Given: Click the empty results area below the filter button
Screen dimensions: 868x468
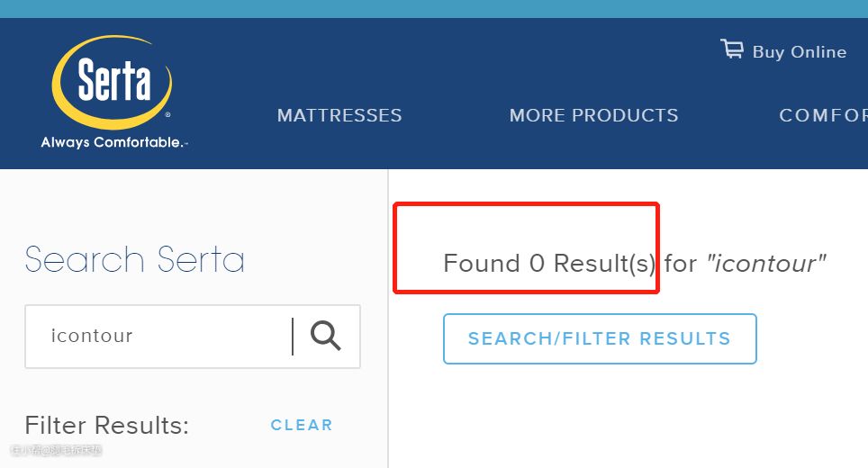Looking at the screenshot, I should click(x=630, y=414).
